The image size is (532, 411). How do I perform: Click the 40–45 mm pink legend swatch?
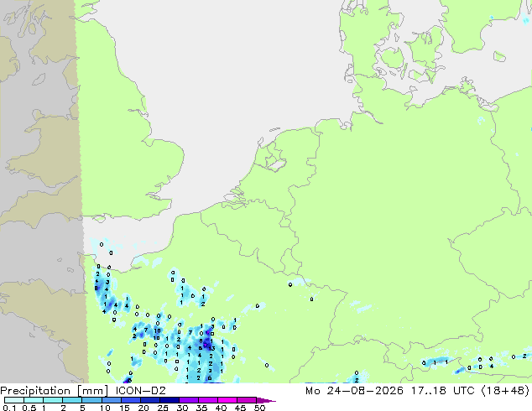pos(227,400)
